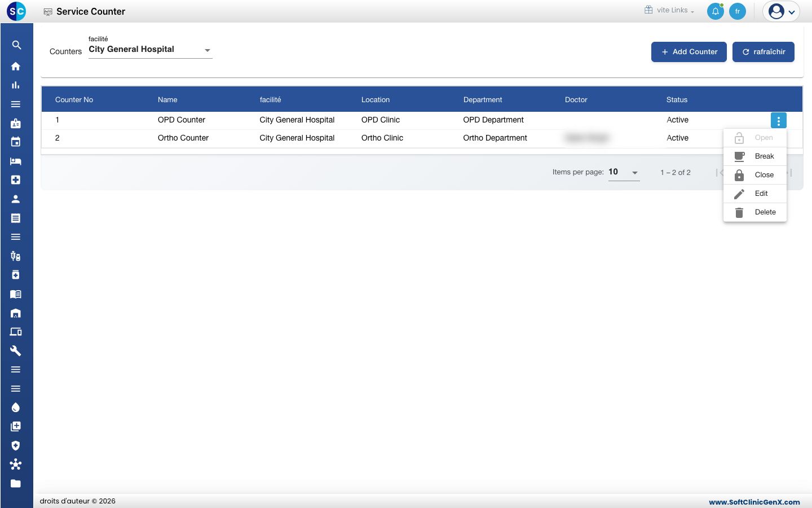Click the Add Counter button
The image size is (812, 508).
(689, 52)
